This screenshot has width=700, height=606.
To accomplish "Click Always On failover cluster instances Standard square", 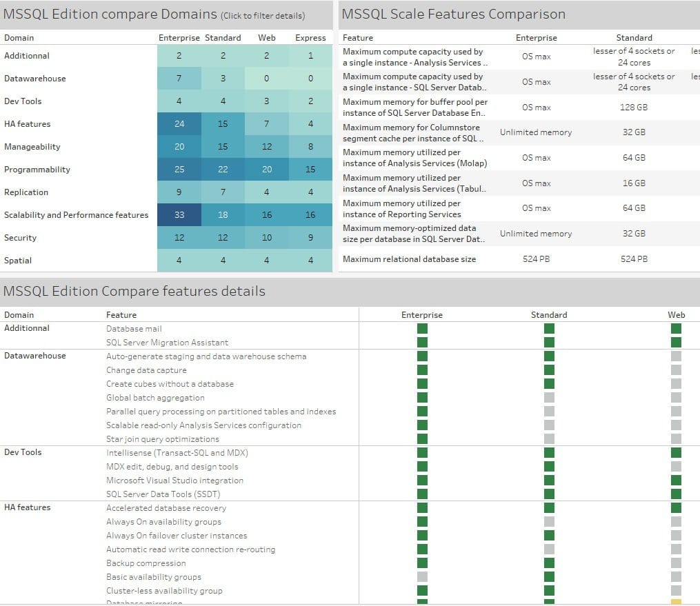I will [x=549, y=536].
